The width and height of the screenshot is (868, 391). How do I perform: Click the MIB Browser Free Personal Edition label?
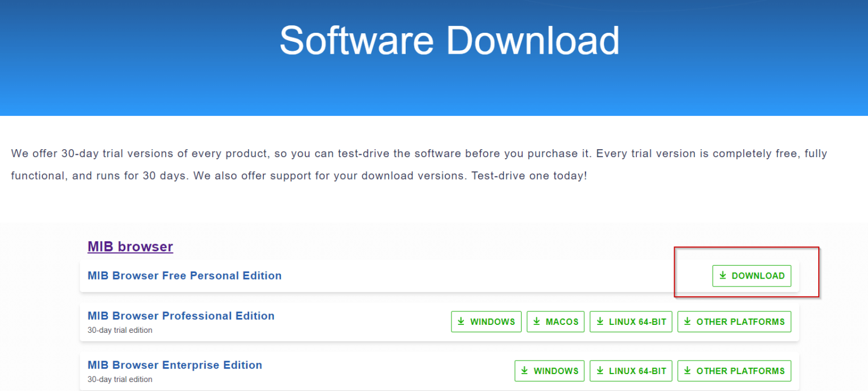point(184,276)
